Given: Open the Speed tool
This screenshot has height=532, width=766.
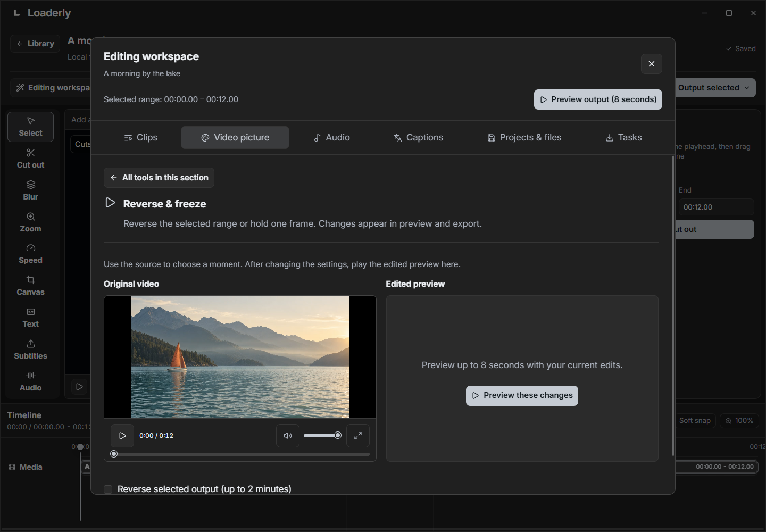Looking at the screenshot, I should point(30,254).
